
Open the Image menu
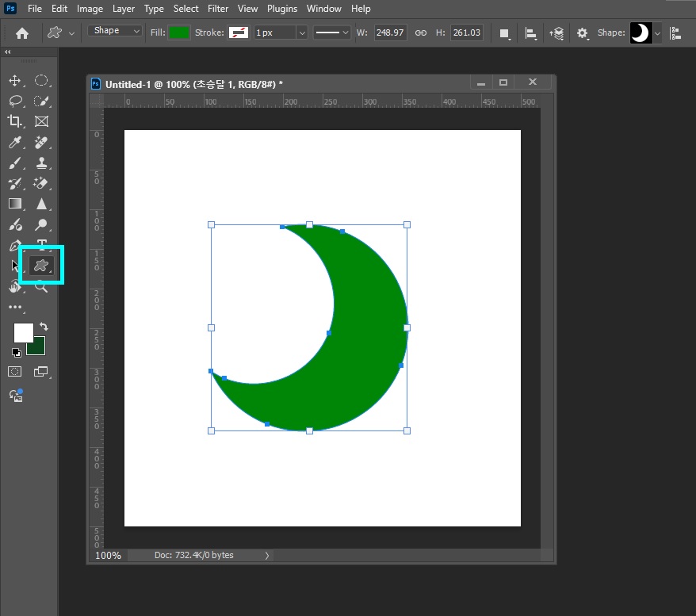[x=90, y=9]
